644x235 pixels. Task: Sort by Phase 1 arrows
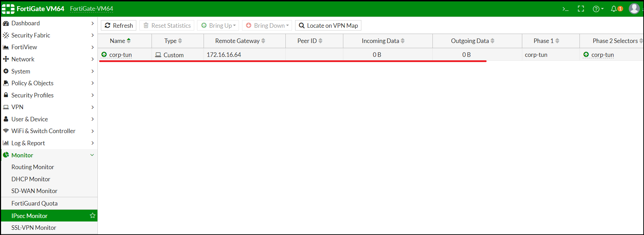[557, 41]
